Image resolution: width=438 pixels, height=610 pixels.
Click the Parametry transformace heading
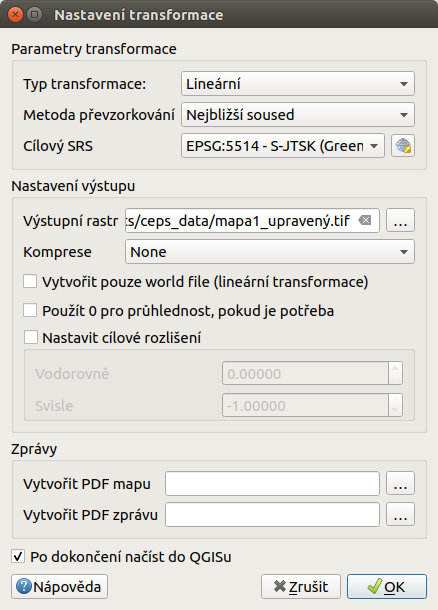pos(94,49)
